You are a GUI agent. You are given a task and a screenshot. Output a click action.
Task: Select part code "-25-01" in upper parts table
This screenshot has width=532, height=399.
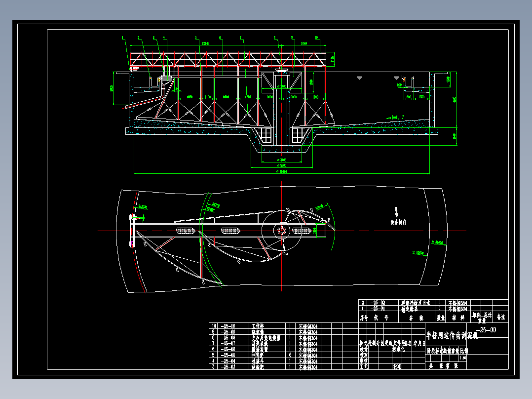tap(378, 308)
